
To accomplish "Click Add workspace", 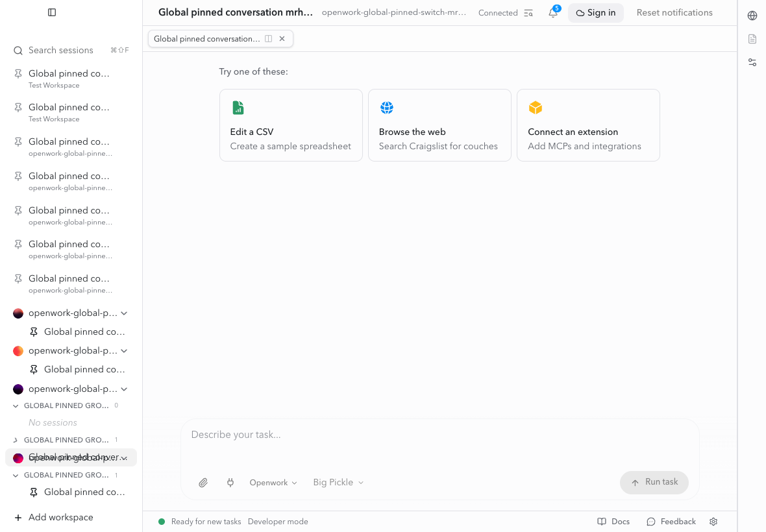I will (x=54, y=517).
